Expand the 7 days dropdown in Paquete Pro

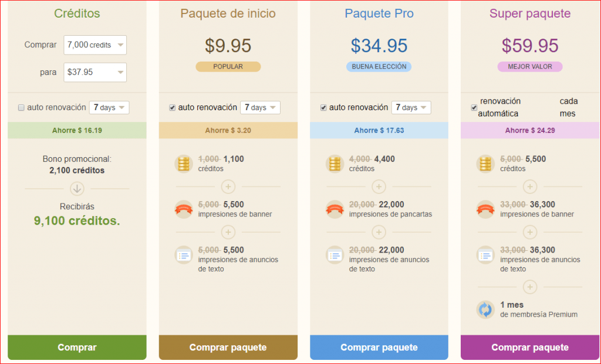tap(411, 108)
